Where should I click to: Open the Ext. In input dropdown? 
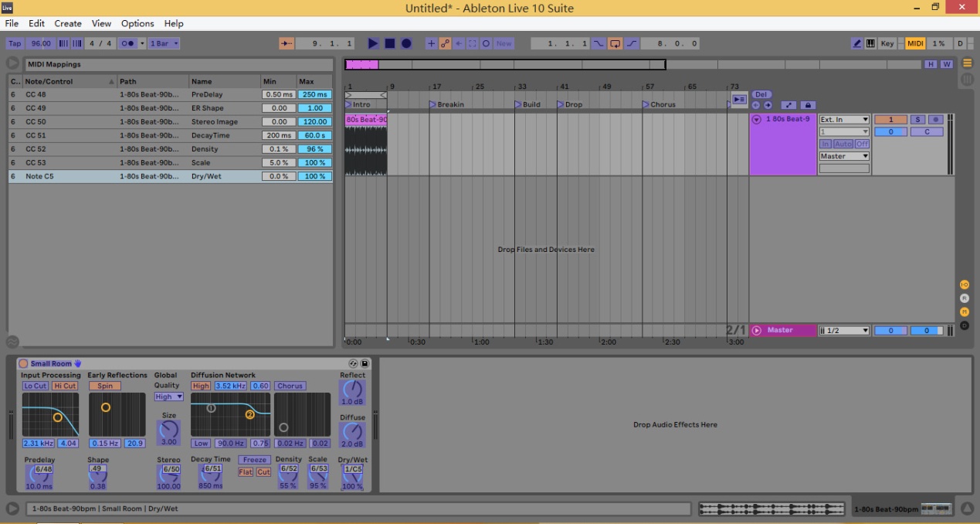point(844,120)
